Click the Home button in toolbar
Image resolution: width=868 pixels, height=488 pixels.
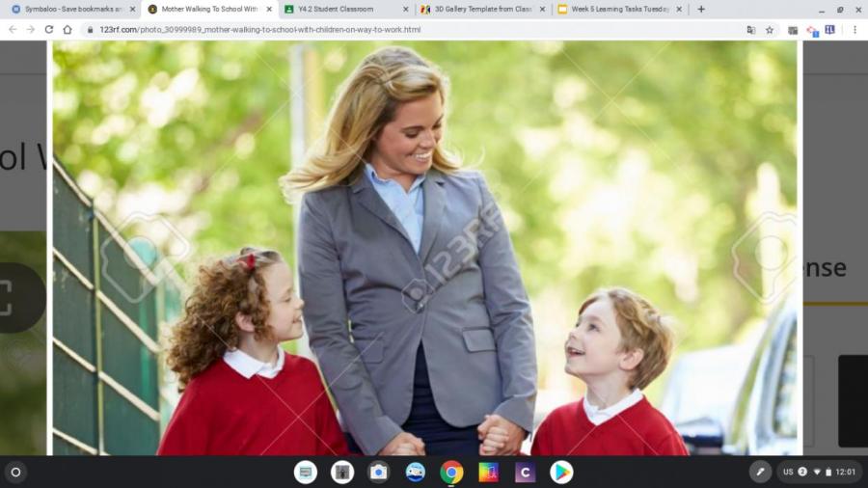(68, 30)
